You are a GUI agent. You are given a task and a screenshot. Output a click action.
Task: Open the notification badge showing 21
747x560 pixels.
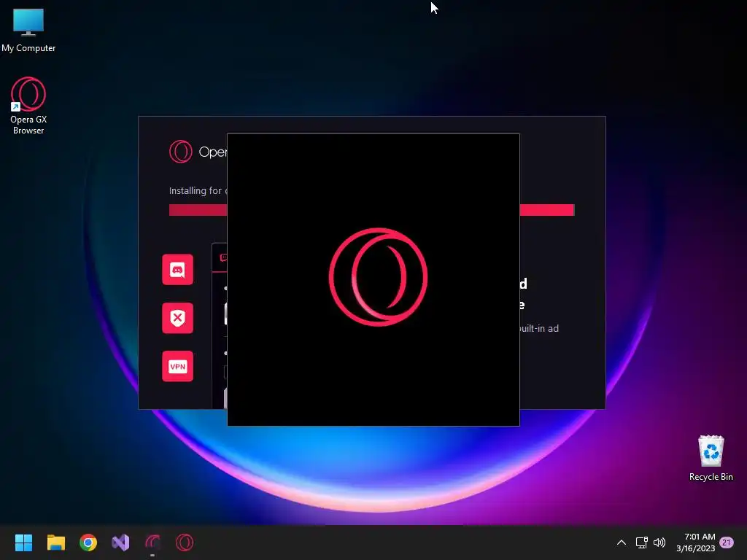click(727, 542)
